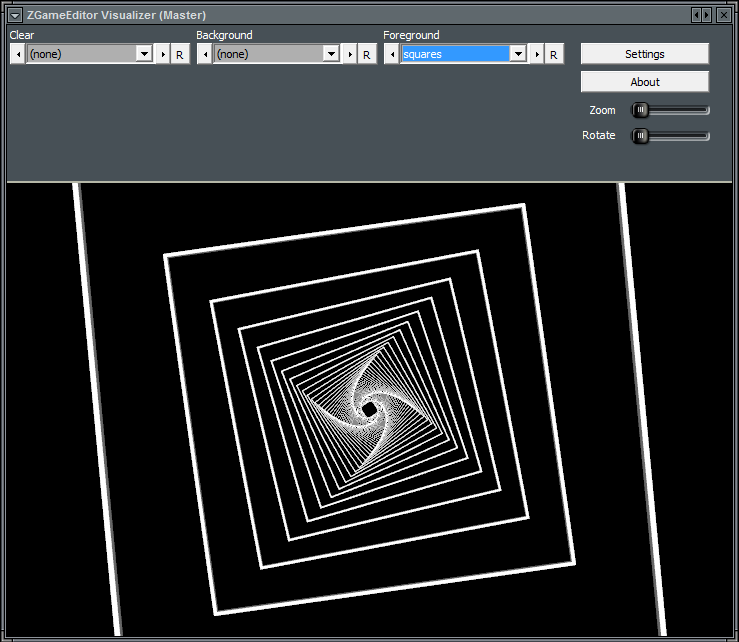Click the center of the spiral visualization
739x642 pixels.
[x=369, y=409]
